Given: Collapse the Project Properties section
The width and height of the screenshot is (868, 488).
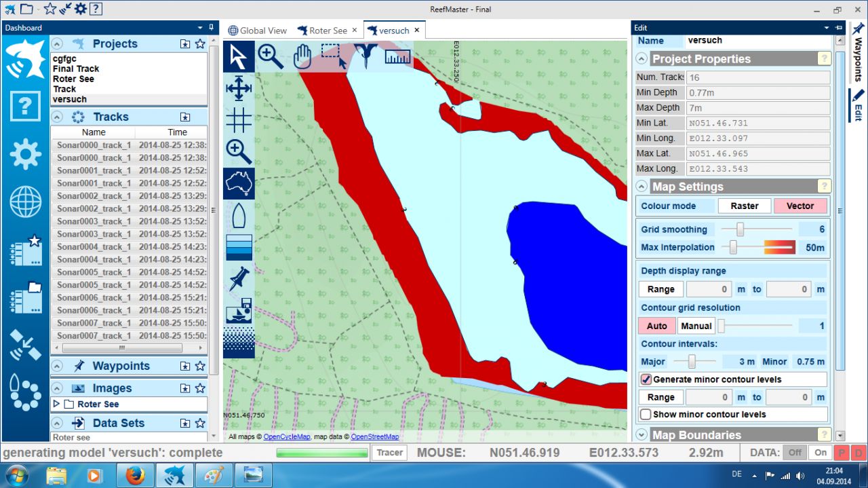Looking at the screenshot, I should click(x=642, y=59).
